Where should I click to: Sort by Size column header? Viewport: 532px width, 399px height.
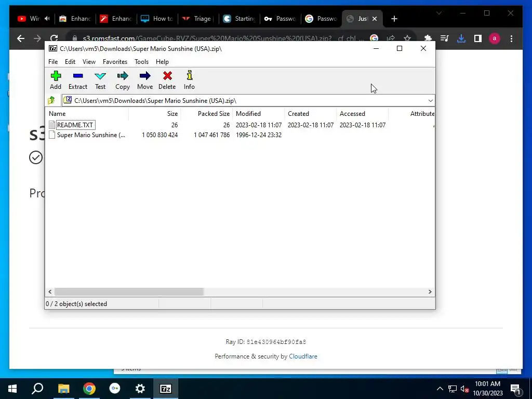(x=155, y=114)
